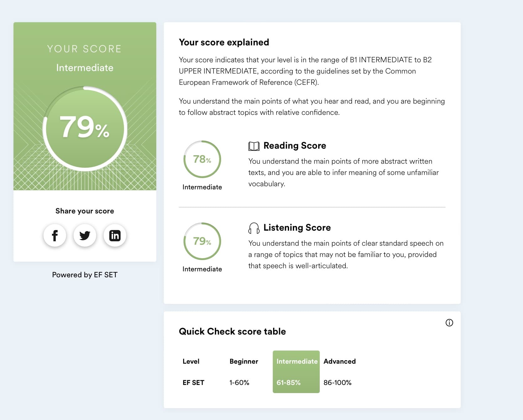The width and height of the screenshot is (523, 420).
Task: Click the 1-60% range cell
Action: tap(239, 382)
